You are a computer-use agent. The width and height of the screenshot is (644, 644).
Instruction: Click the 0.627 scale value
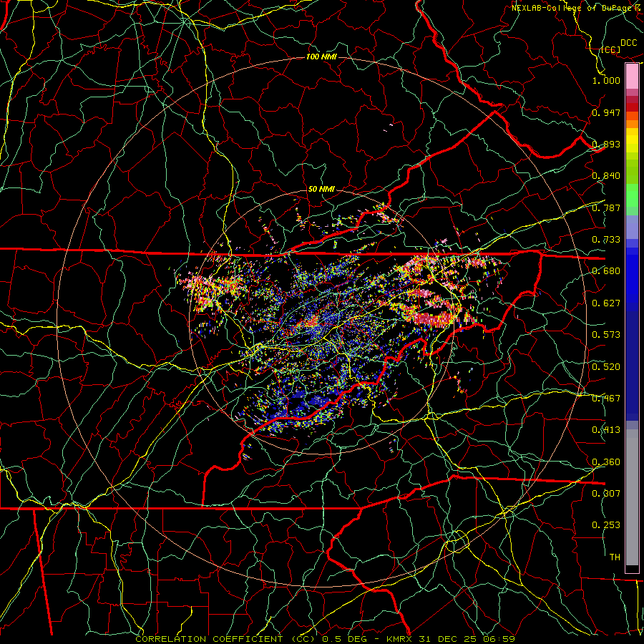(606, 303)
